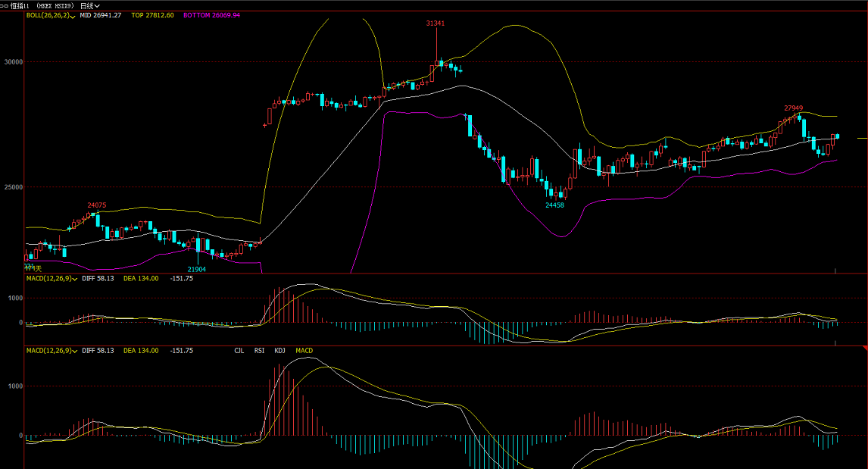Click the BOLL MID 26941.27 value
The height and width of the screenshot is (469, 868).
click(101, 15)
